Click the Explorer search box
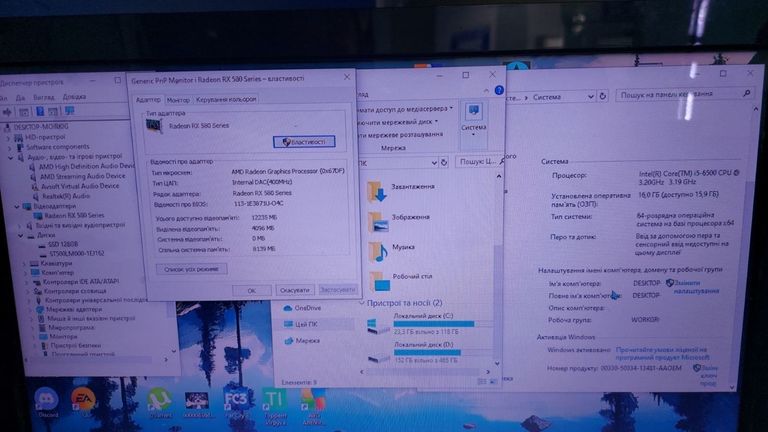 click(478, 162)
